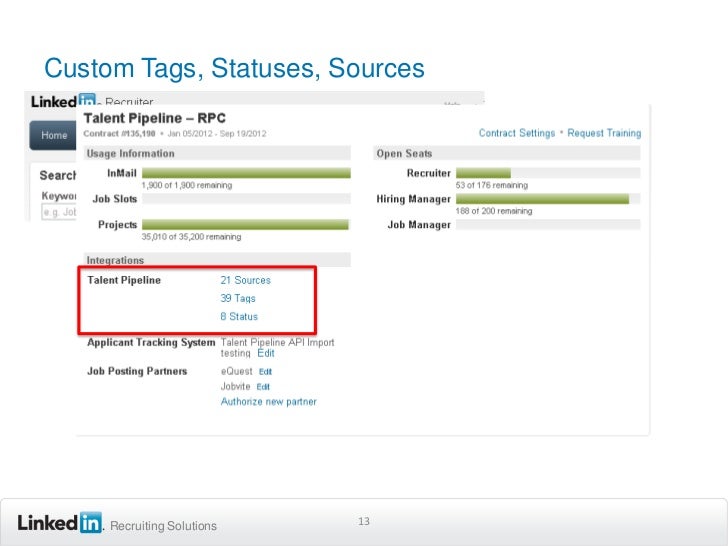
Task: Click the empty Job Slots bar
Action: pyautogui.click(x=246, y=199)
